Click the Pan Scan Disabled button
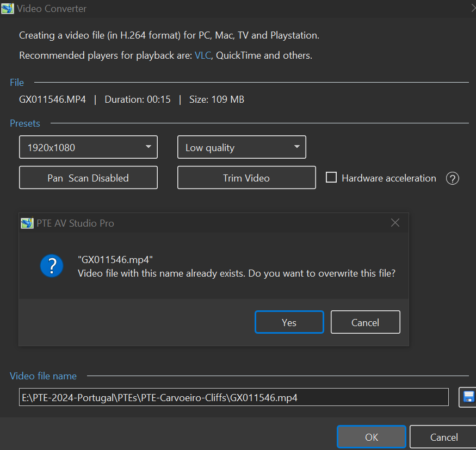Viewport: 476px width, 450px height. point(88,178)
